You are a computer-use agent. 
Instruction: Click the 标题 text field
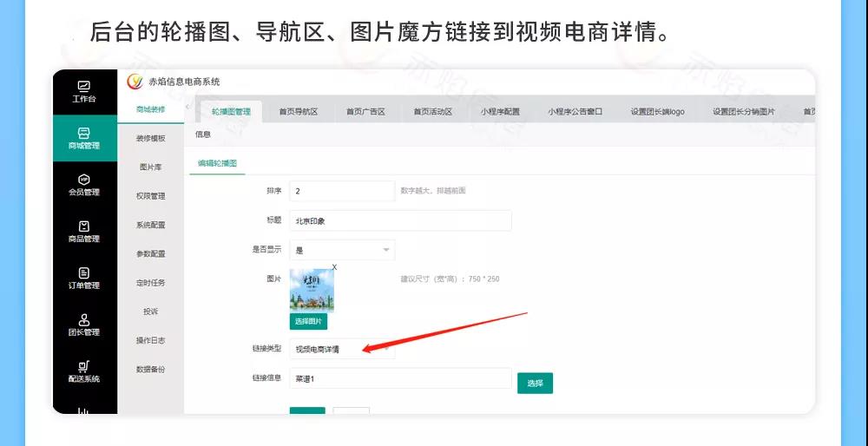tap(400, 220)
